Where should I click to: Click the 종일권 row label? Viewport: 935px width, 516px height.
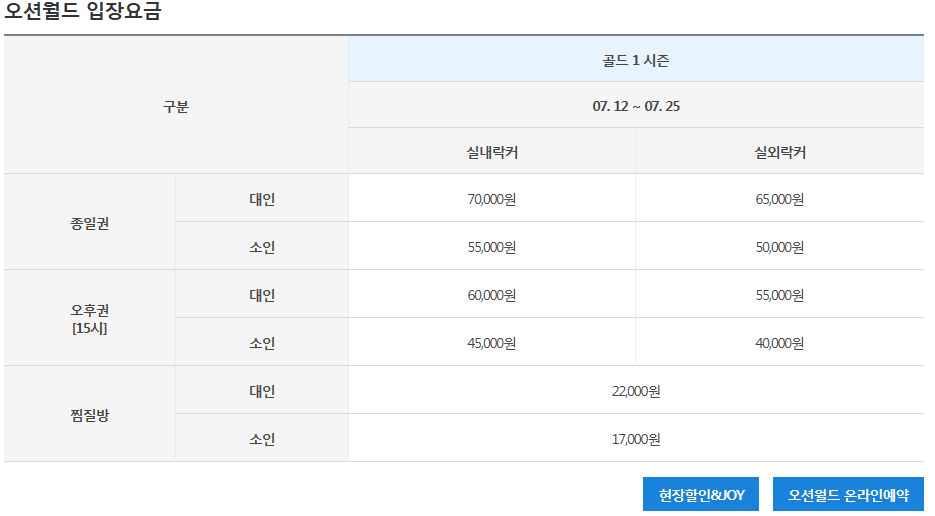(x=90, y=223)
